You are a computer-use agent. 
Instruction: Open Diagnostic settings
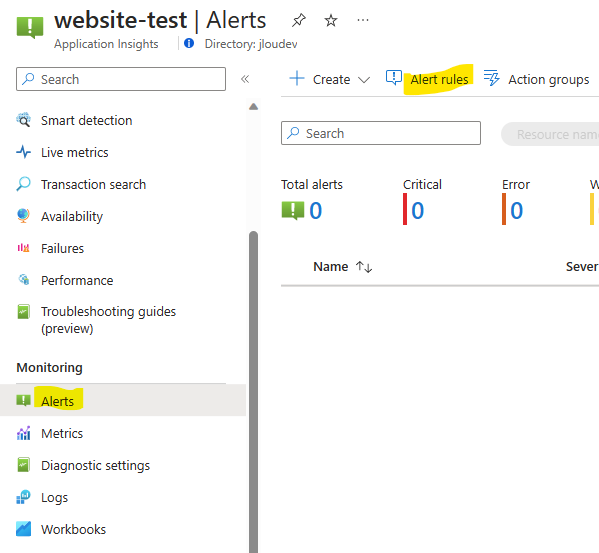pyautogui.click(x=96, y=466)
